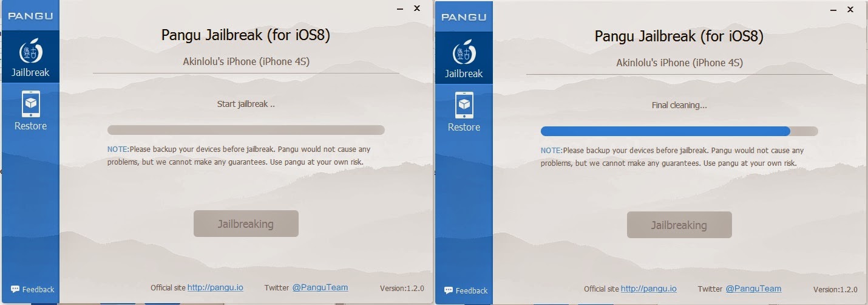868x305 pixels.
Task: Click NOTE label in right window
Action: coord(551,150)
